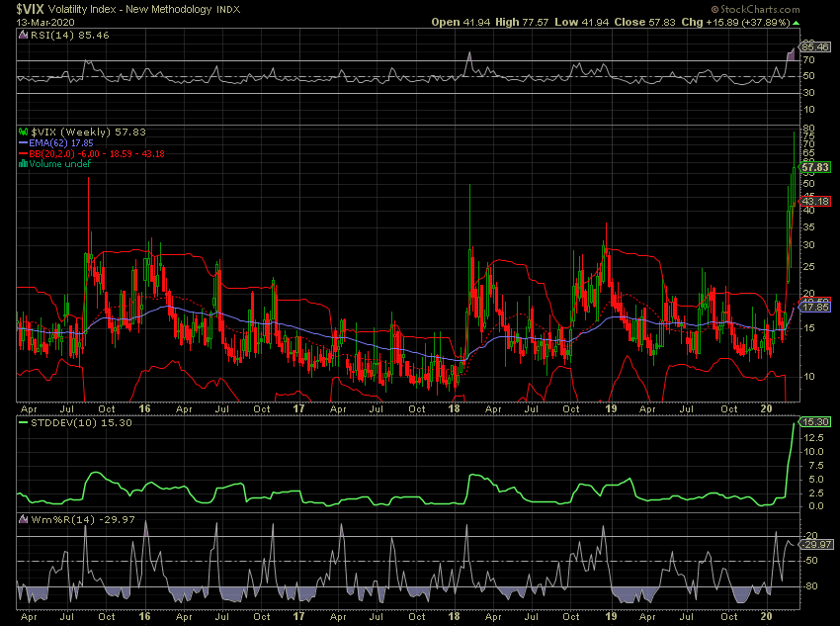The height and width of the screenshot is (626, 840).
Task: Click year label 19 under the price panel
Action: click(x=611, y=408)
